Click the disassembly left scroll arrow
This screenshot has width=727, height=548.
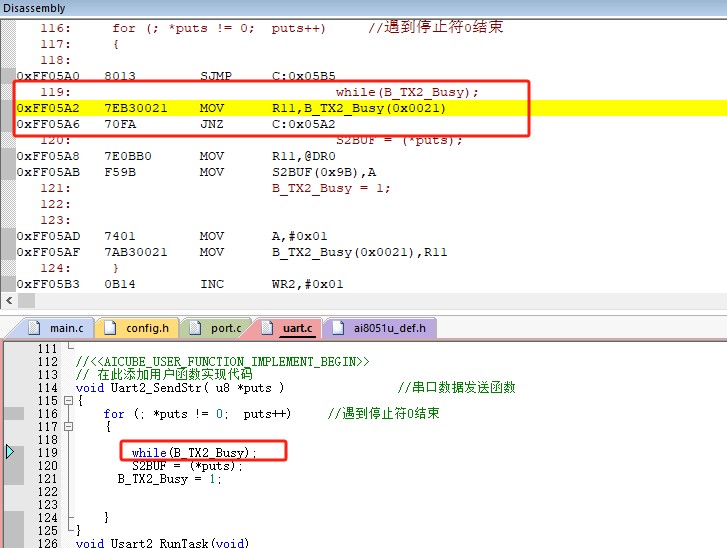(x=9, y=300)
